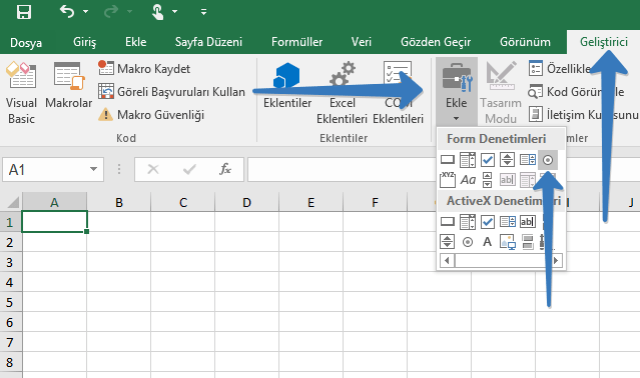Screen dimensions: 640x378
Task: Insert ActiveX Text Box (abl)
Action: [x=527, y=222]
